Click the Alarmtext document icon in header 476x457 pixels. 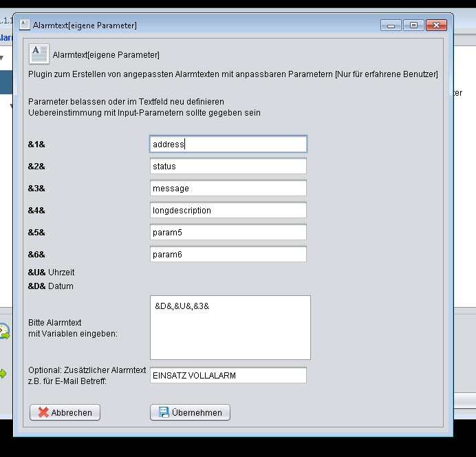pyautogui.click(x=39, y=54)
